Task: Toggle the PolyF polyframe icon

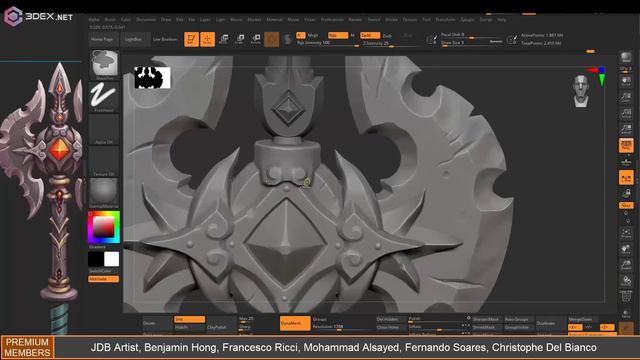Action: tap(626, 297)
